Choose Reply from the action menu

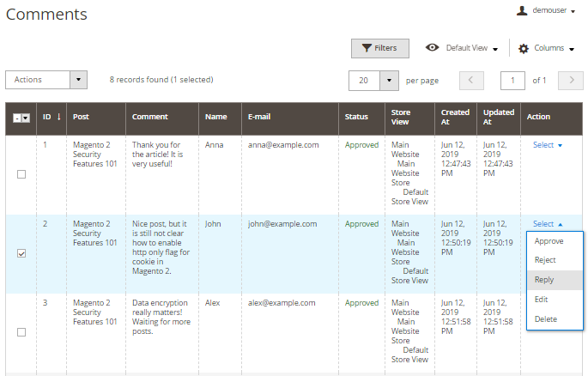coord(544,280)
